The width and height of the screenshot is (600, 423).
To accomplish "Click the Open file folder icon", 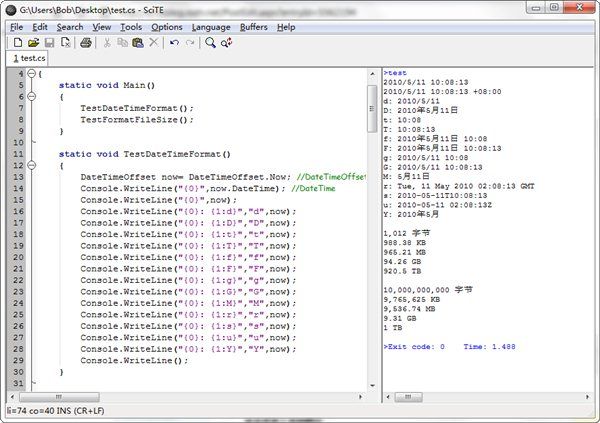I will click(x=33, y=42).
